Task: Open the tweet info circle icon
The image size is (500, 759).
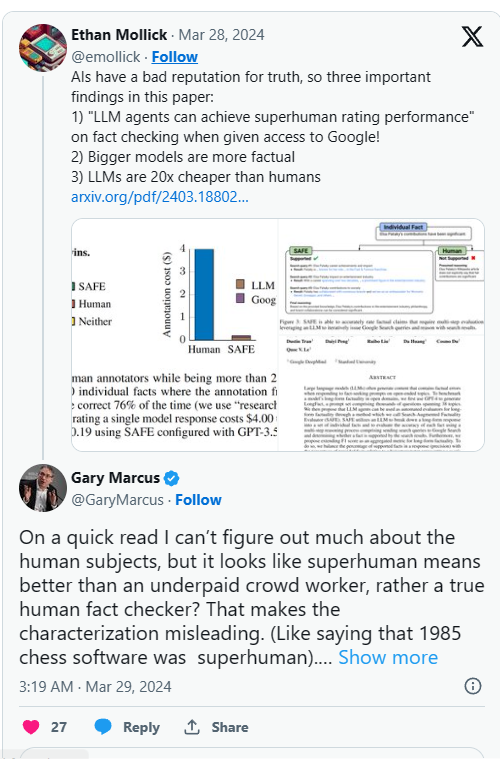Action: point(472,686)
